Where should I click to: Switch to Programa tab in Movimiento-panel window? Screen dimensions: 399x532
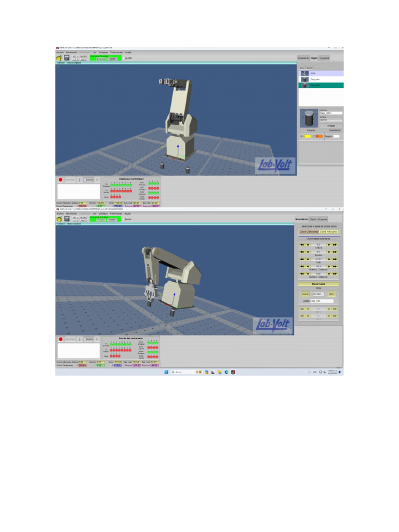(x=322, y=219)
